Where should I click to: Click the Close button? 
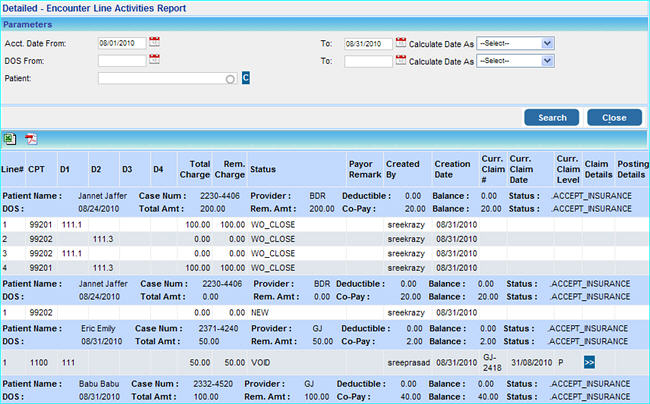(614, 118)
